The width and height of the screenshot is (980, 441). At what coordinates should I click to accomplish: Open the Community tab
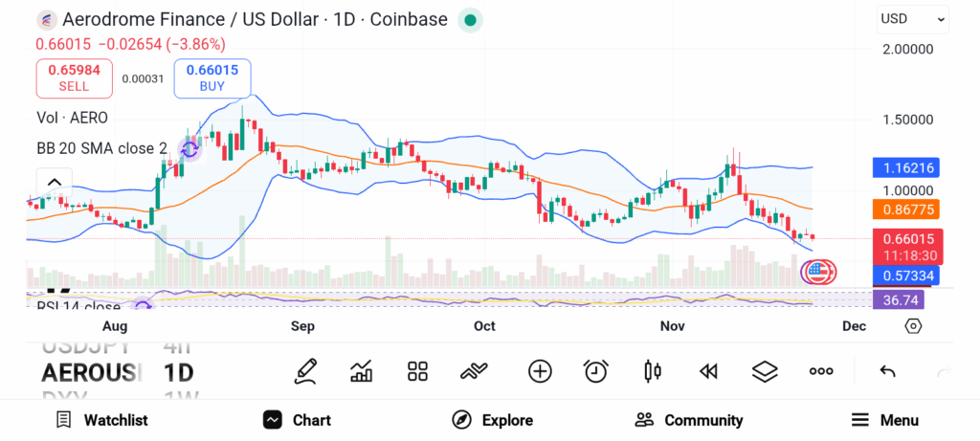coord(689,420)
